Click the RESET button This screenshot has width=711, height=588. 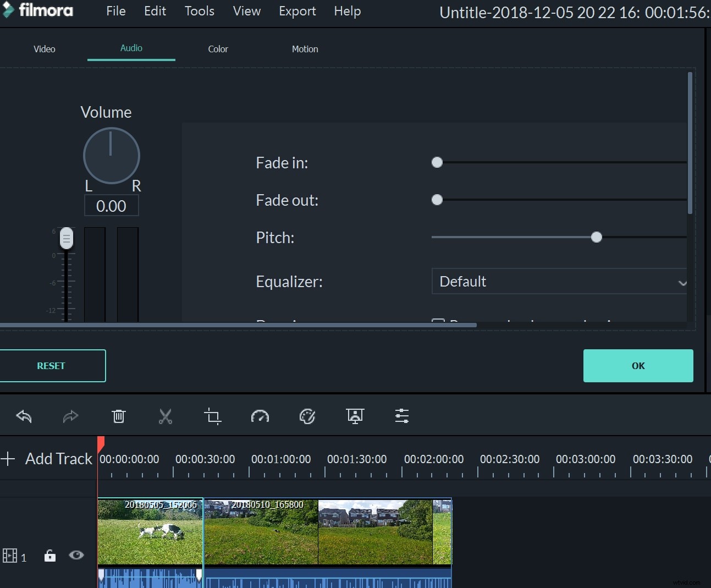coord(51,365)
